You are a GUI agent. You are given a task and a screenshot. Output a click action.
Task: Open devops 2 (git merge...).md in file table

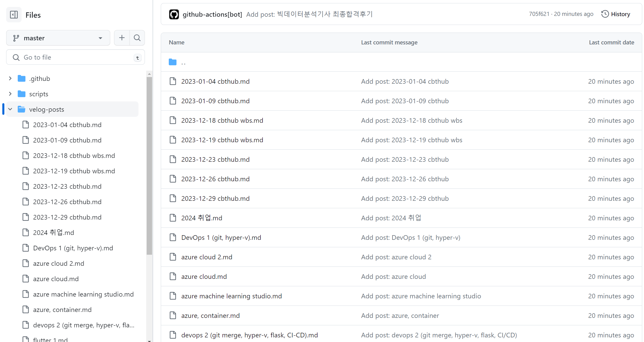[x=249, y=335]
